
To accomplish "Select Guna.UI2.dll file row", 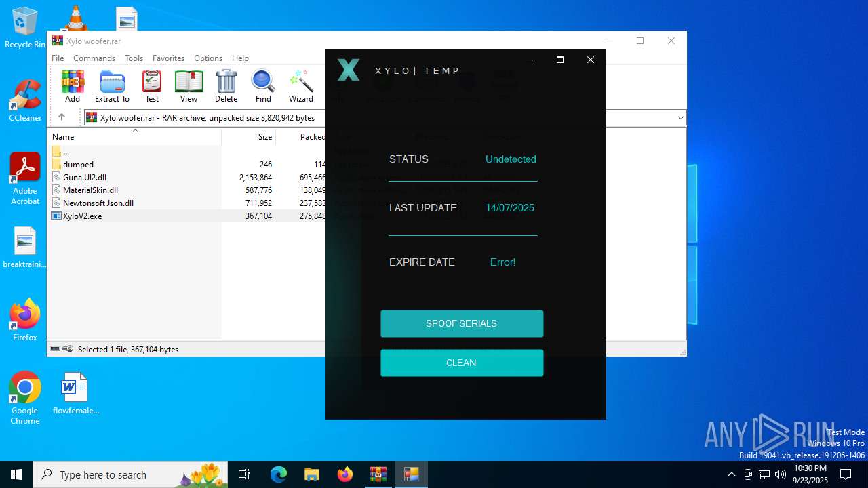I will pyautogui.click(x=85, y=177).
